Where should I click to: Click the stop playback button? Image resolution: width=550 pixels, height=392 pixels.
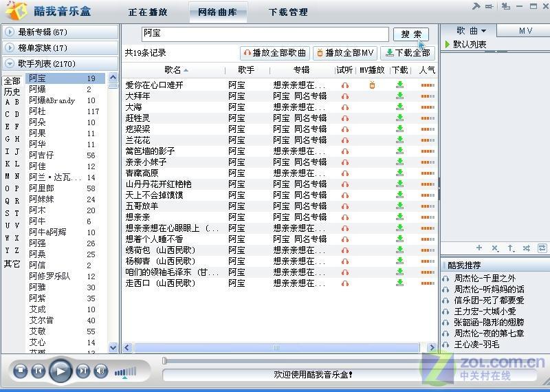click(21, 371)
